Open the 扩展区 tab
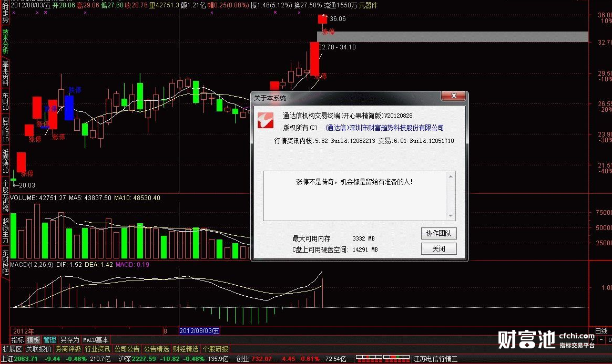This screenshot has height=364, width=612. click(x=13, y=349)
